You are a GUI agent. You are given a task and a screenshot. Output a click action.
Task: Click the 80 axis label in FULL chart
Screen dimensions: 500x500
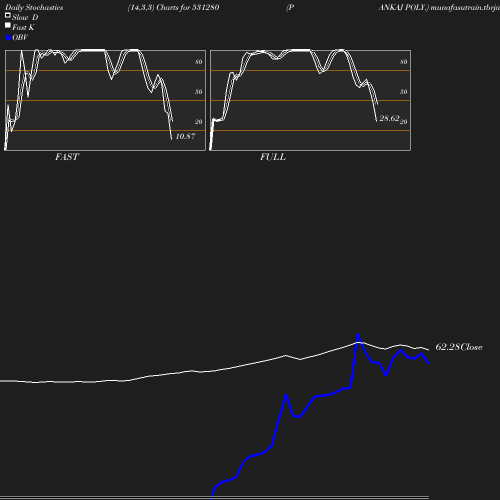[404, 62]
